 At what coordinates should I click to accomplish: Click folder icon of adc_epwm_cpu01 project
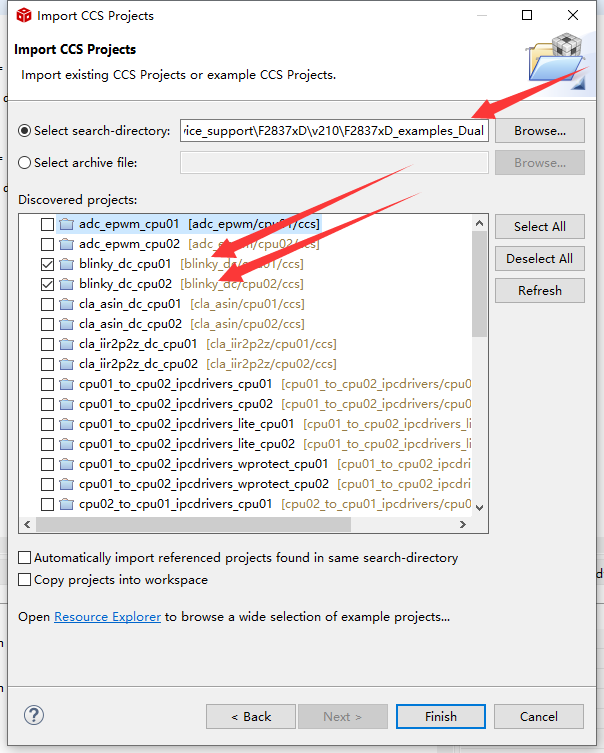(x=66, y=224)
